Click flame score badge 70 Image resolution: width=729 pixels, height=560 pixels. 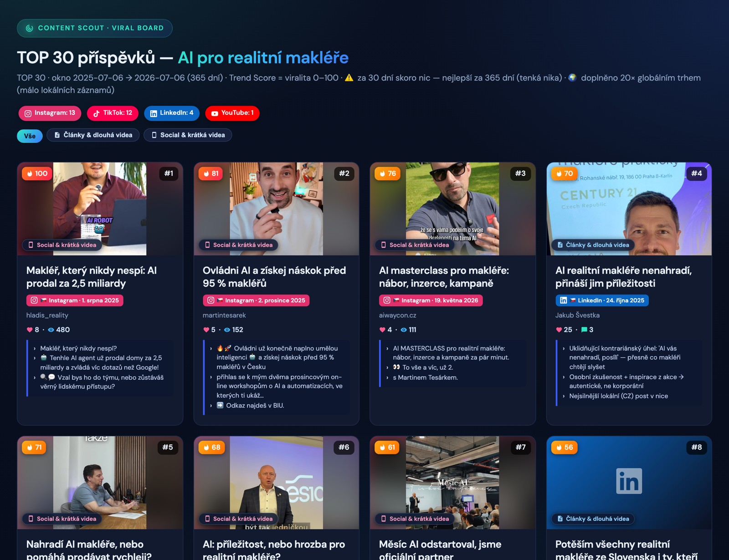pyautogui.click(x=564, y=173)
